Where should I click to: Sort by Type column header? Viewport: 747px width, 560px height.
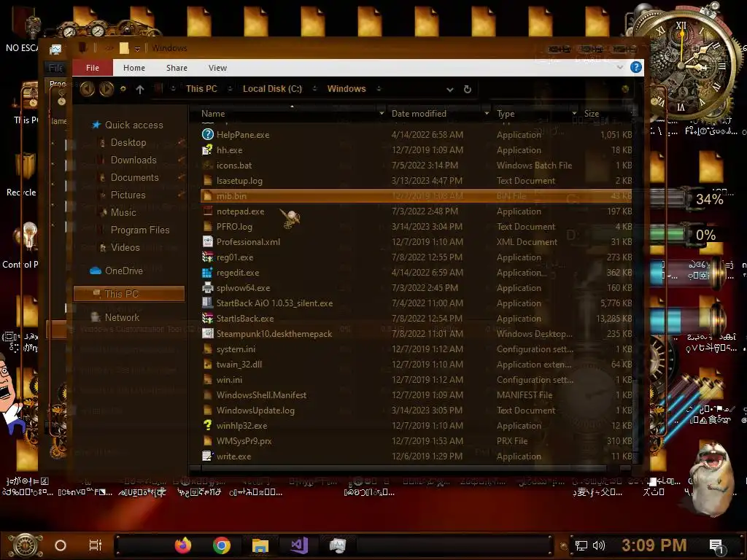pos(506,113)
